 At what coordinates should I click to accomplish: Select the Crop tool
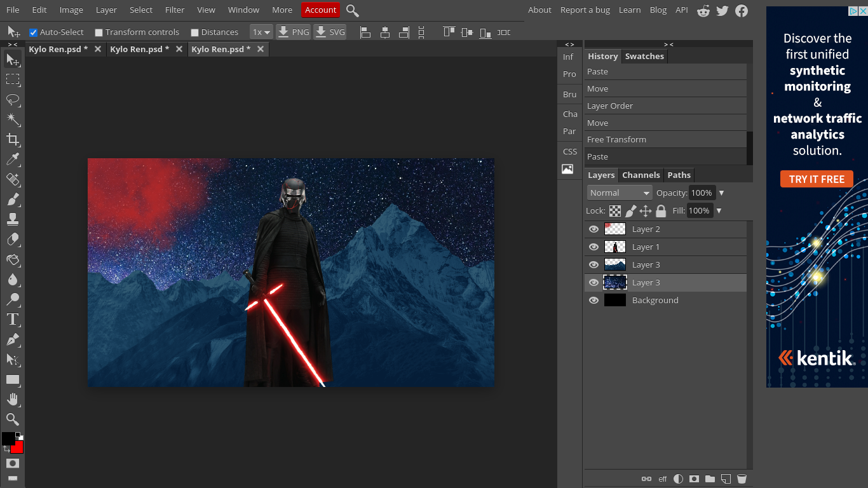(x=13, y=139)
